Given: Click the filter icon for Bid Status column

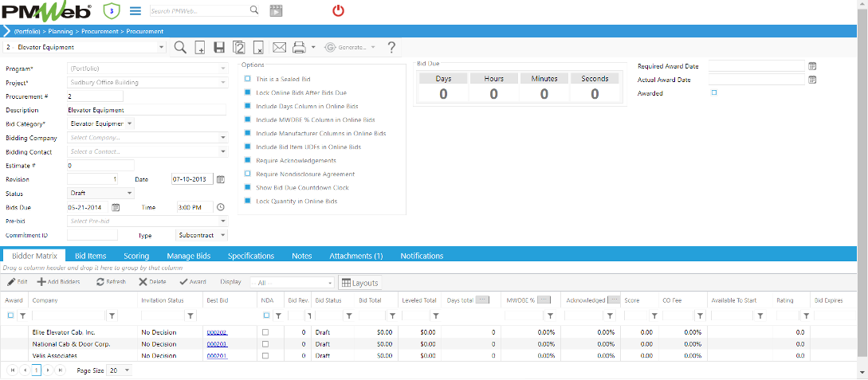Looking at the screenshot, I should click(x=349, y=315).
